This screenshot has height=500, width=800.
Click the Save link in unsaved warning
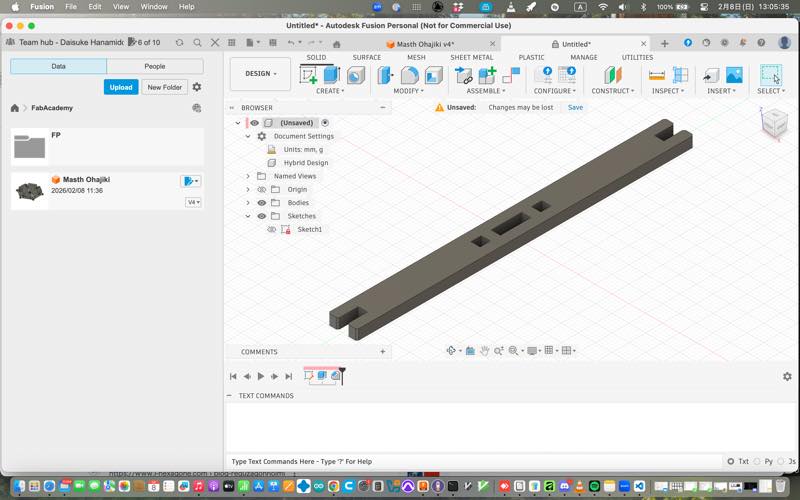coord(575,107)
